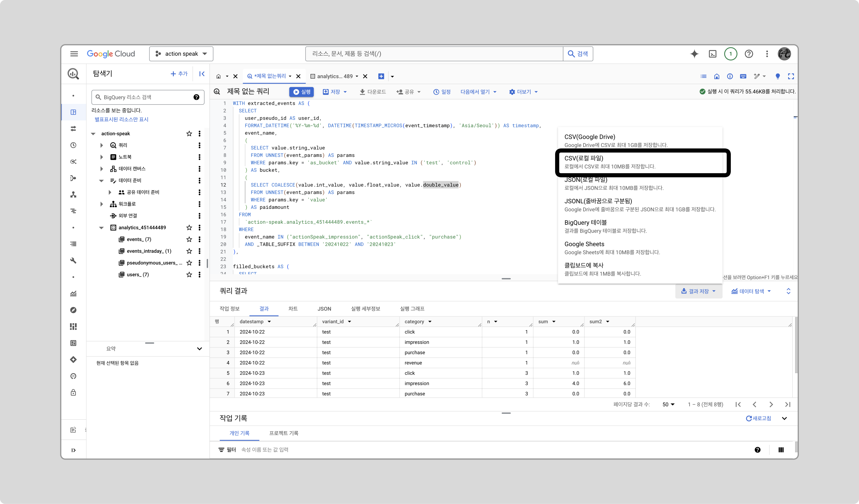Star the action-speak project
The height and width of the screenshot is (504, 859).
pyautogui.click(x=189, y=134)
